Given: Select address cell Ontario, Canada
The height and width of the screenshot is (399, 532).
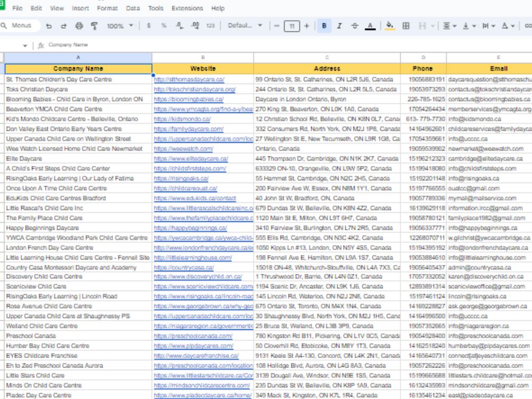Looking at the screenshot, I should pos(327,148).
